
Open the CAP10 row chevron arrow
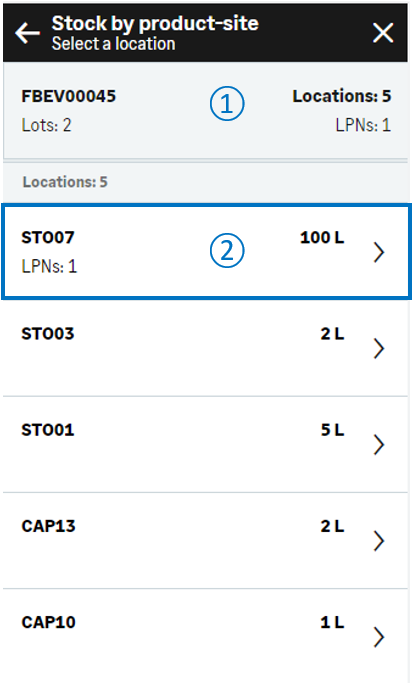coord(379,637)
